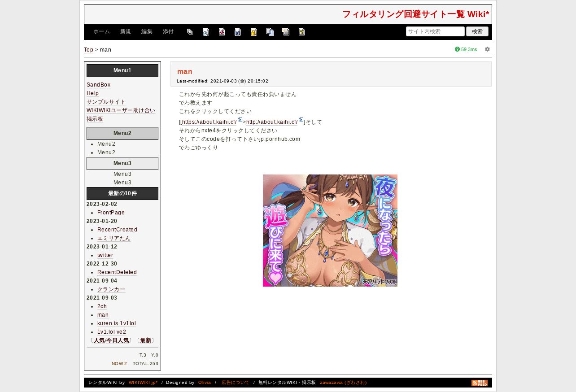Open the 2ch page link
This screenshot has width=576, height=392.
tap(102, 306)
